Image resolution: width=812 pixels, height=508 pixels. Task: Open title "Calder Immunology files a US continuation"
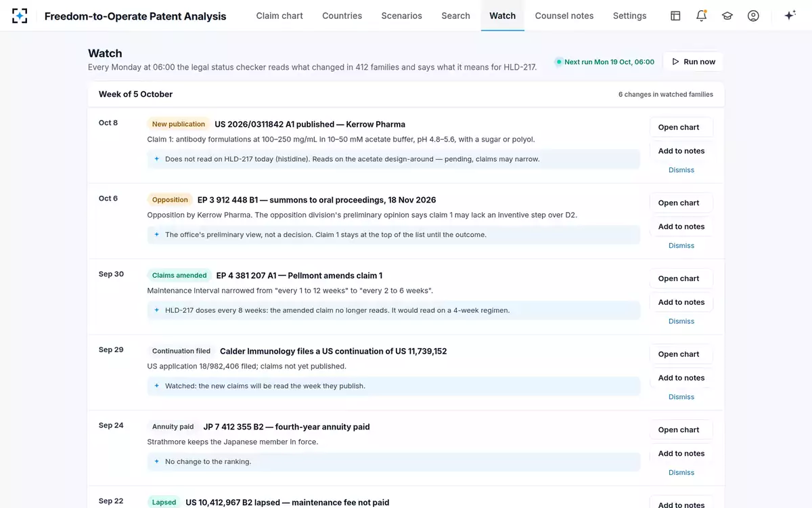(334, 352)
